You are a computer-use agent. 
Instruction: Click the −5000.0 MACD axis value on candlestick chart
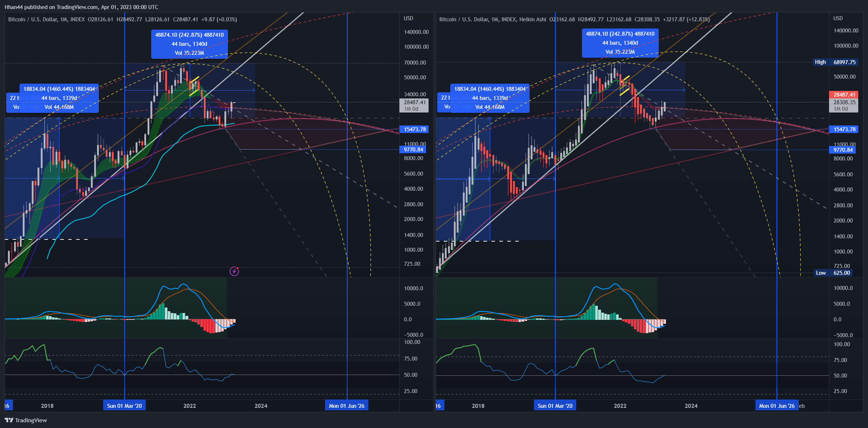point(413,335)
